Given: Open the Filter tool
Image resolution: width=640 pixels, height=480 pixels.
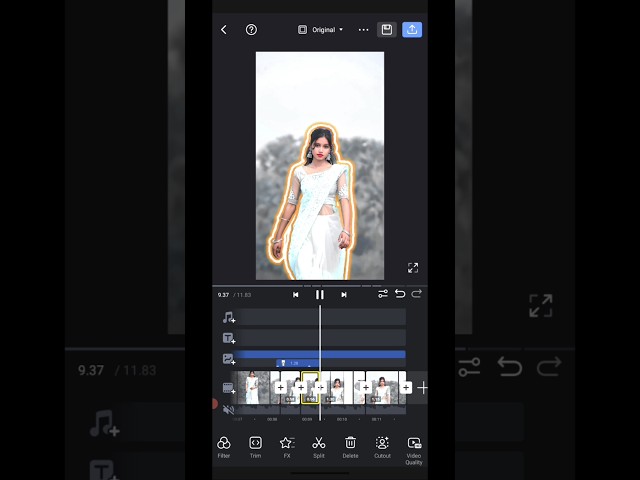Looking at the screenshot, I should coord(224,447).
